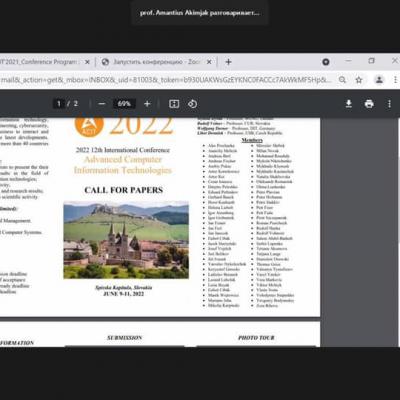The height and width of the screenshot is (400, 400).
Task: Close the Zoom conference launch tab
Action: pyautogui.click(x=209, y=62)
